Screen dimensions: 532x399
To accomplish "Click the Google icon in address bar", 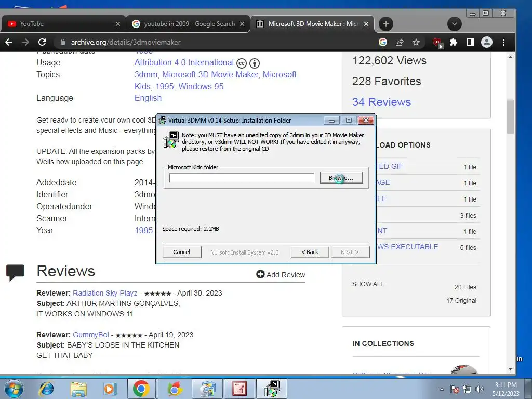I will tap(383, 42).
